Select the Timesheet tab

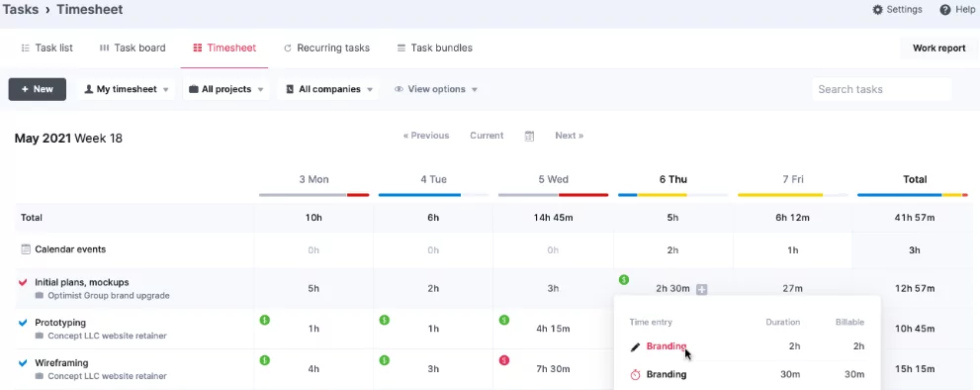point(224,48)
